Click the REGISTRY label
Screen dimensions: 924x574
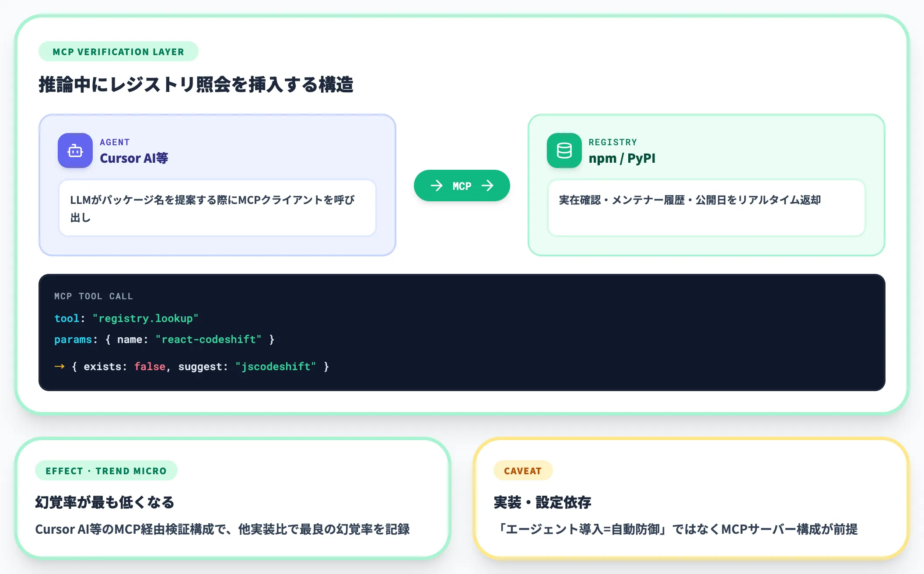613,142
